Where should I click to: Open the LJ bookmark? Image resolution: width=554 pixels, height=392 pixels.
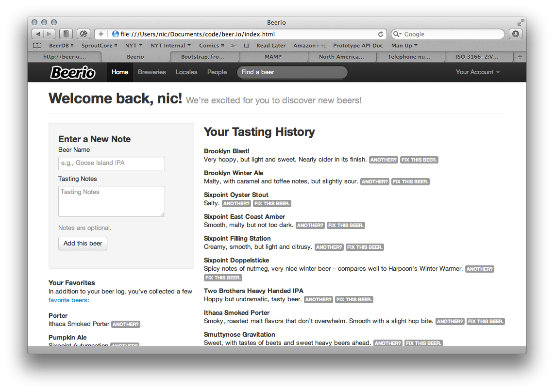pyautogui.click(x=246, y=46)
